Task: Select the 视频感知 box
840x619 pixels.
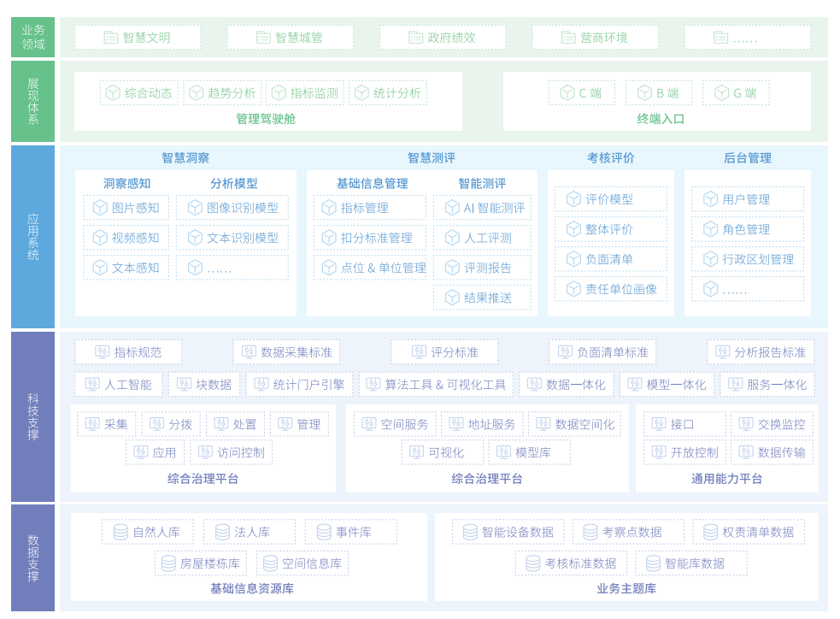Action: tap(126, 238)
